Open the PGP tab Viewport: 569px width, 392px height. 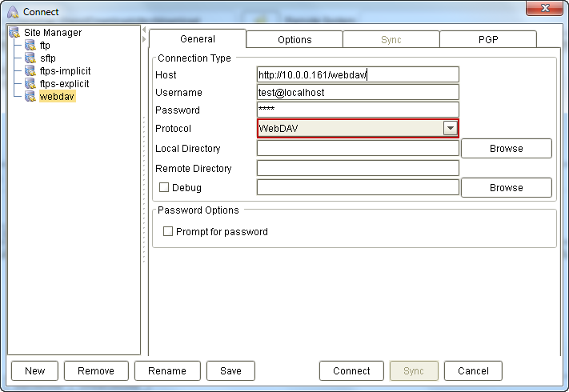point(487,39)
